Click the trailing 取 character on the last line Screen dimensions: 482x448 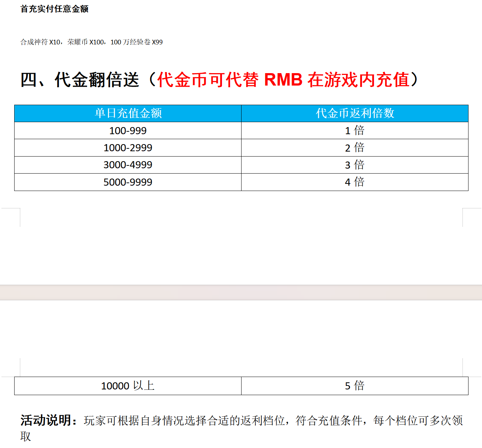[x=26, y=436]
